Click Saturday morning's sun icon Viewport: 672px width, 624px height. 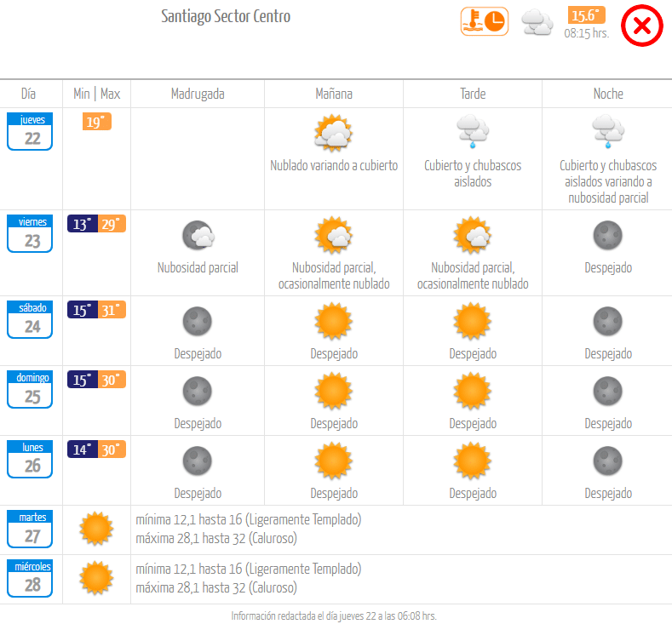(x=334, y=322)
